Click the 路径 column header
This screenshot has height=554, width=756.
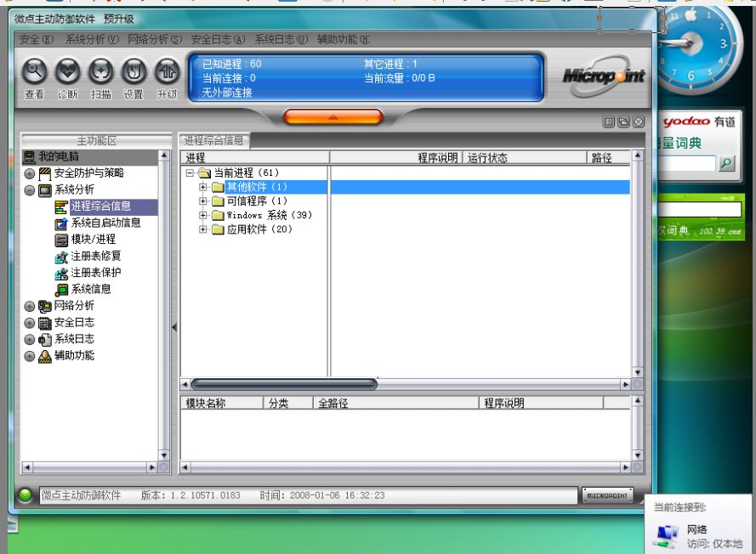click(x=609, y=157)
